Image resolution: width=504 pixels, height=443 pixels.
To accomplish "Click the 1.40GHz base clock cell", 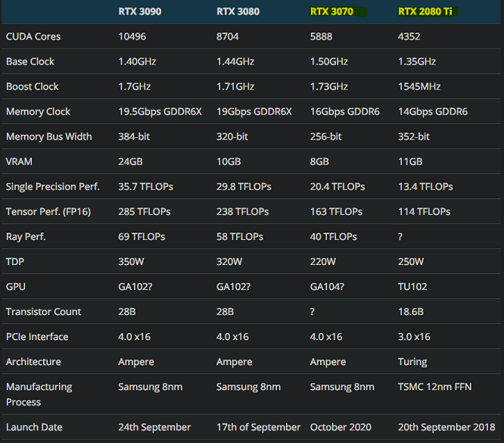I will coord(137,61).
